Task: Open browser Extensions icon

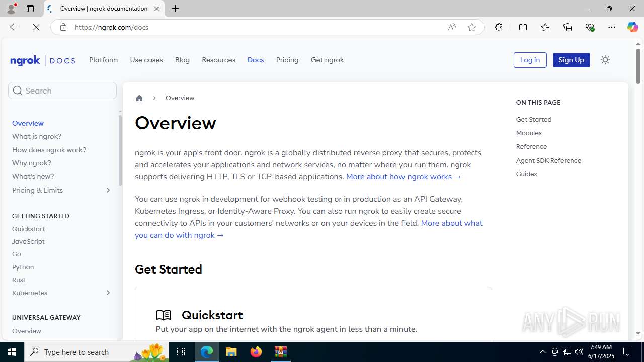Action: coord(499,27)
